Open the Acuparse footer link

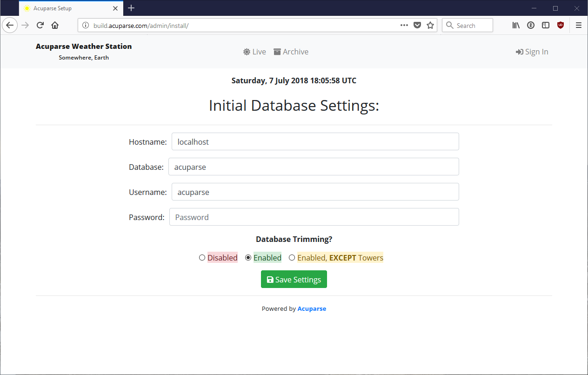point(312,308)
